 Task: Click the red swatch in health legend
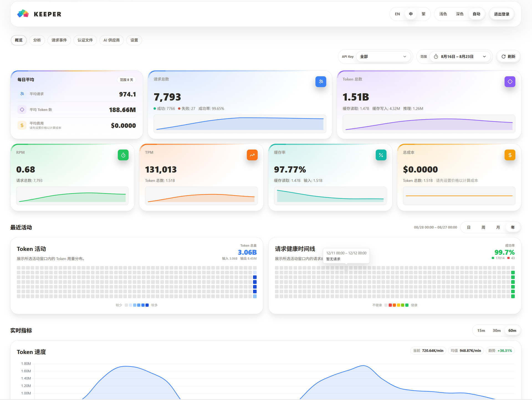click(x=390, y=305)
